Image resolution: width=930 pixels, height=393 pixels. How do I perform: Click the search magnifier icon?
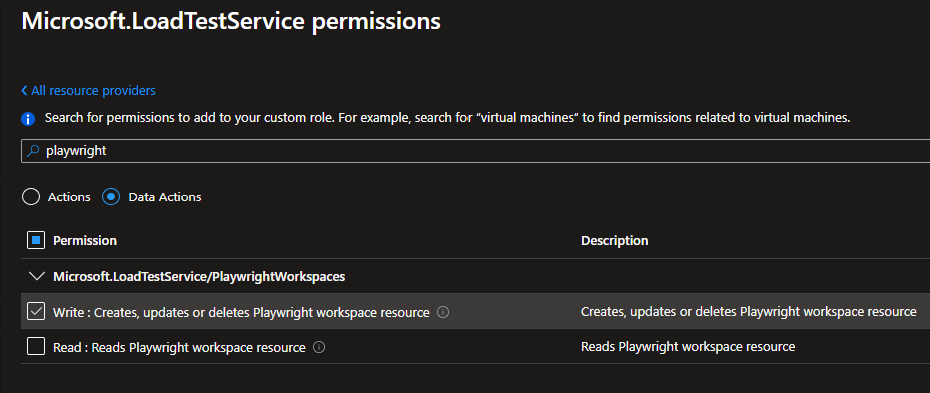(x=33, y=151)
